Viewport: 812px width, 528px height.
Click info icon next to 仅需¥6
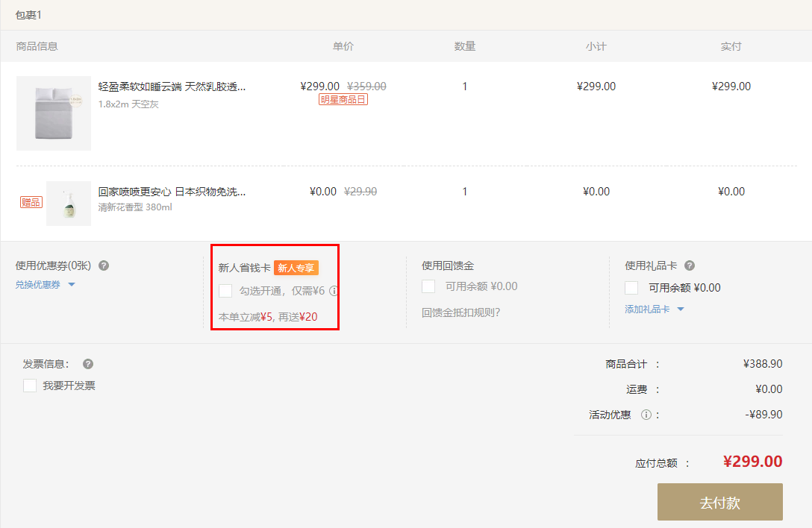334,291
